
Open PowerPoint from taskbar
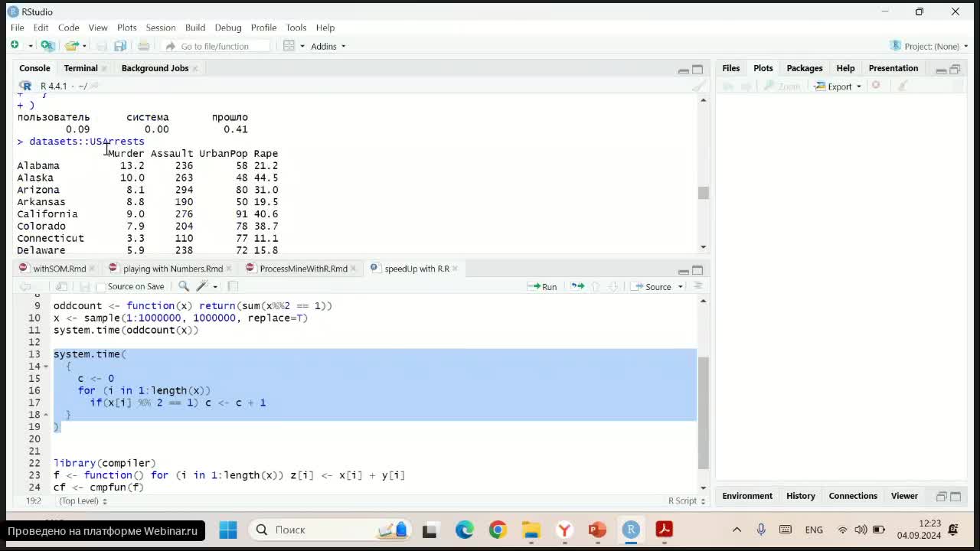pyautogui.click(x=597, y=530)
